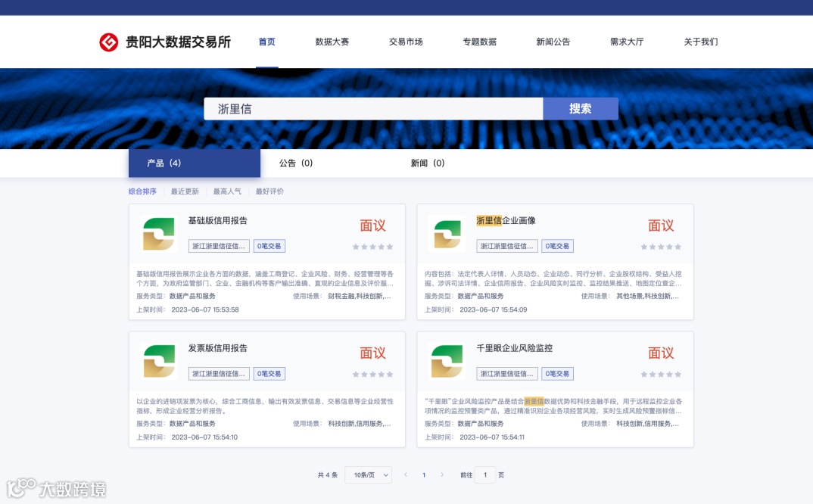The image size is (813, 504).
Task: Open the 发票版信用报告 product logo
Action: coord(159,362)
